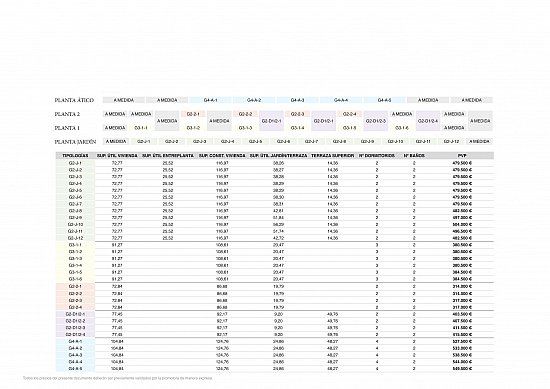550x389 pixels.
Task: Click G4-A-5 block in Planta Ático row
Action: click(x=384, y=100)
